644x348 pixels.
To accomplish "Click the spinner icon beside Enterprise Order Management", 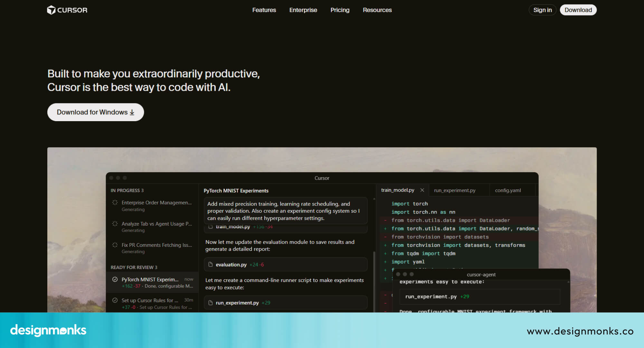I will (x=115, y=203).
